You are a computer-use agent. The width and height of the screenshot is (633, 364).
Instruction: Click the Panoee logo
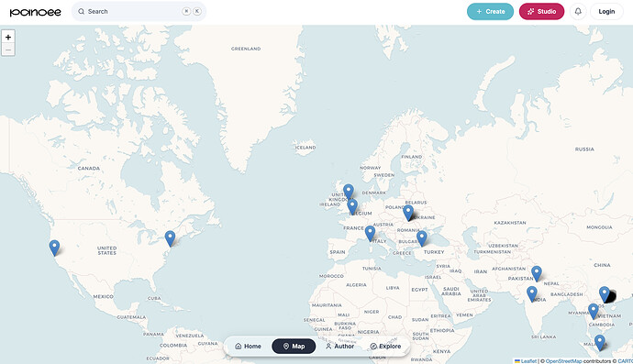36,12
